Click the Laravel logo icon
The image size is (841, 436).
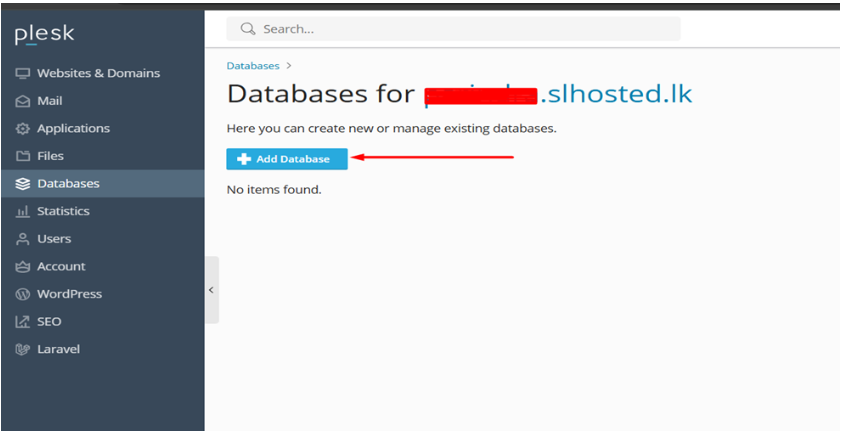click(x=23, y=349)
